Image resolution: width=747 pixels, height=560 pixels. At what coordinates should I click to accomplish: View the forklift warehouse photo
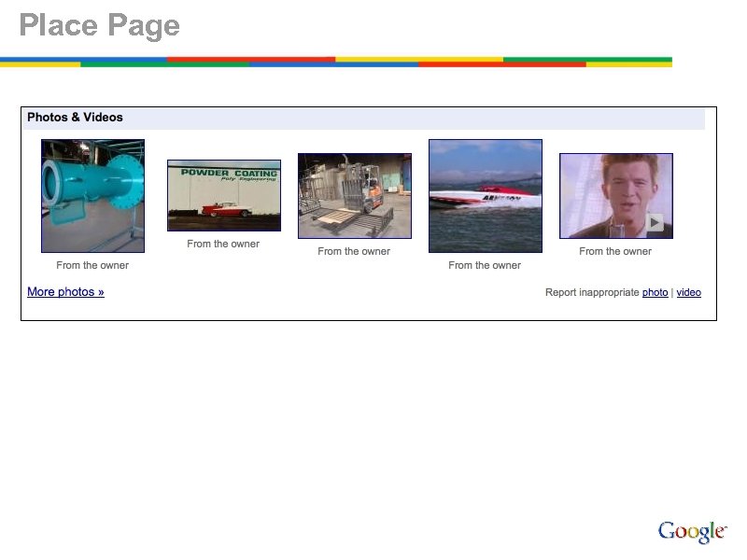click(x=354, y=192)
